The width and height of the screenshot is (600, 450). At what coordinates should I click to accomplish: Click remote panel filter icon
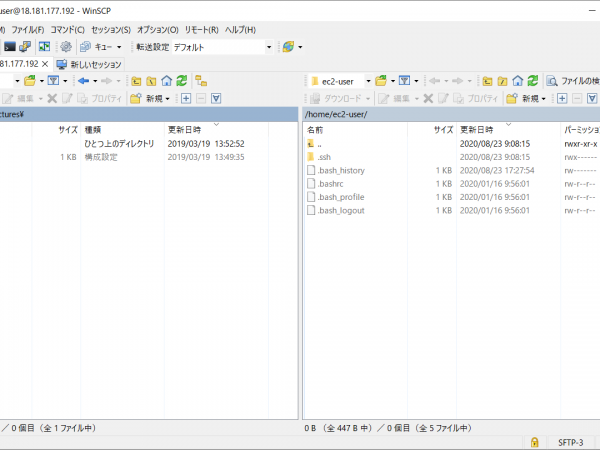pyautogui.click(x=404, y=81)
